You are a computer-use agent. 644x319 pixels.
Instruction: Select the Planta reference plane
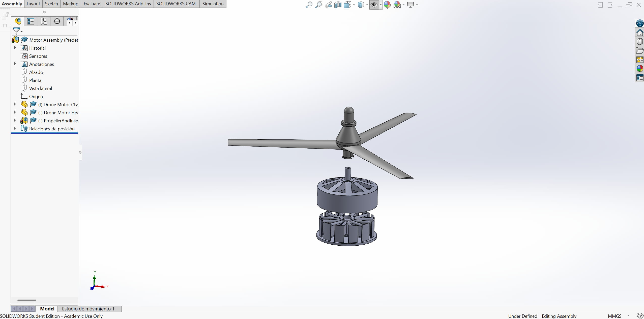35,80
